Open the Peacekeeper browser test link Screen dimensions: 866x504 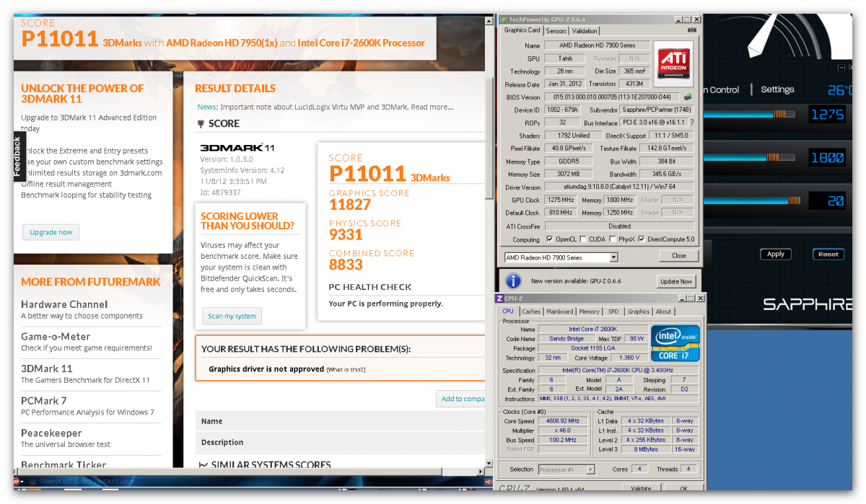(x=51, y=433)
